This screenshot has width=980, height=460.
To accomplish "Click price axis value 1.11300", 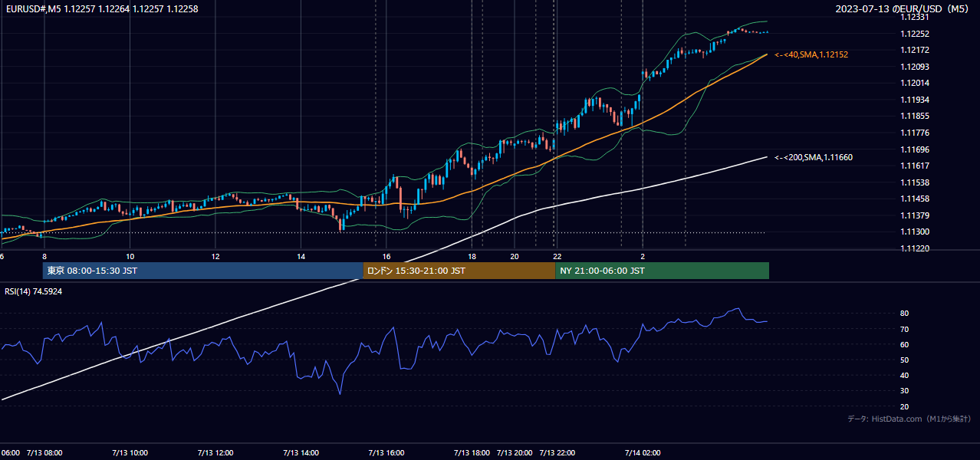I will [915, 232].
